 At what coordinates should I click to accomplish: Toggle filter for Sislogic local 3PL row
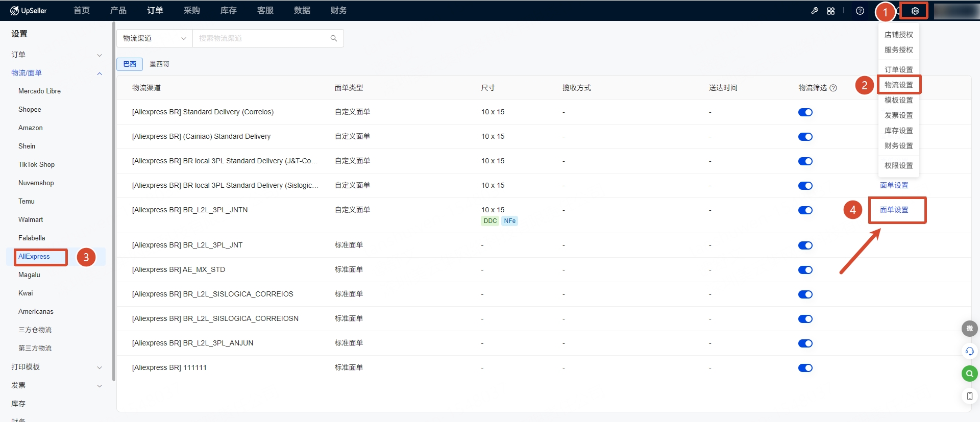tap(805, 186)
